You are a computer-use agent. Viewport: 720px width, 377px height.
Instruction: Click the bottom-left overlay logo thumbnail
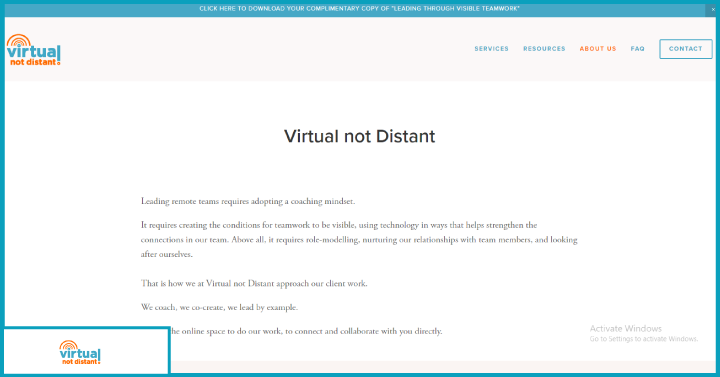click(80, 353)
